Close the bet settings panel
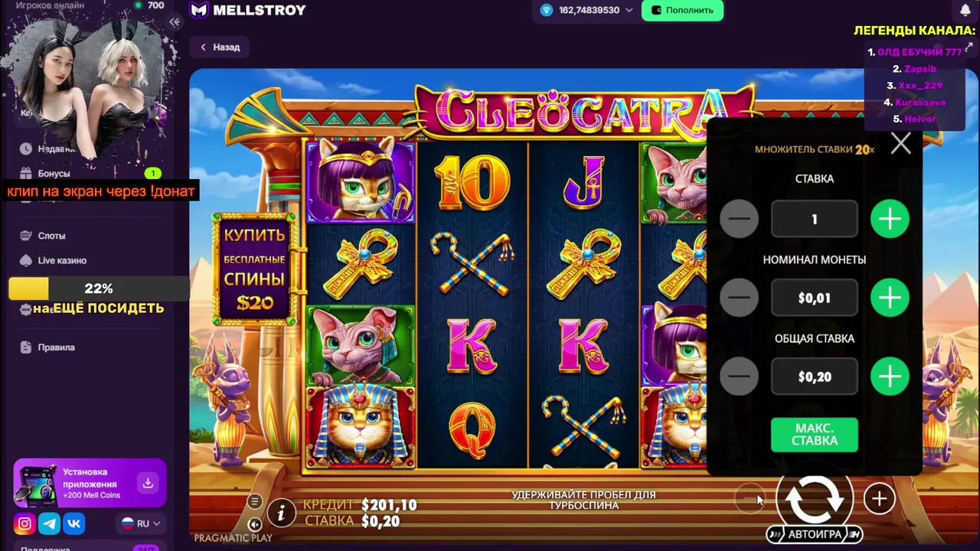 (x=900, y=143)
